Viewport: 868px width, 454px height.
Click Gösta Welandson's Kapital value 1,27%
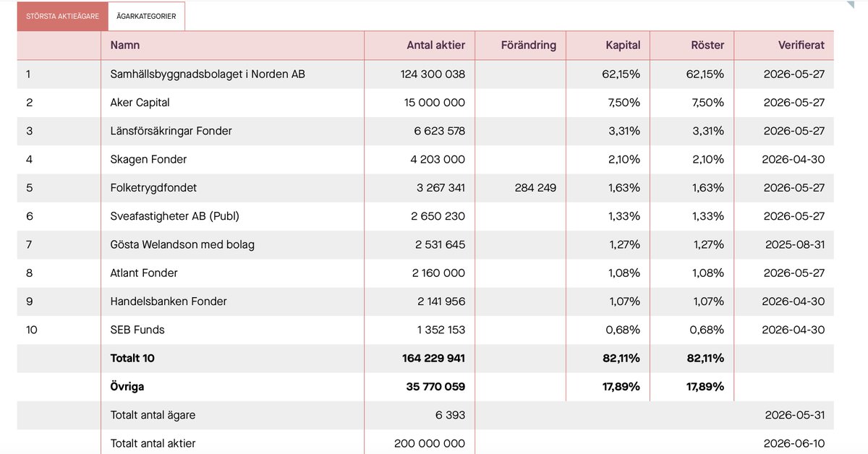point(626,244)
